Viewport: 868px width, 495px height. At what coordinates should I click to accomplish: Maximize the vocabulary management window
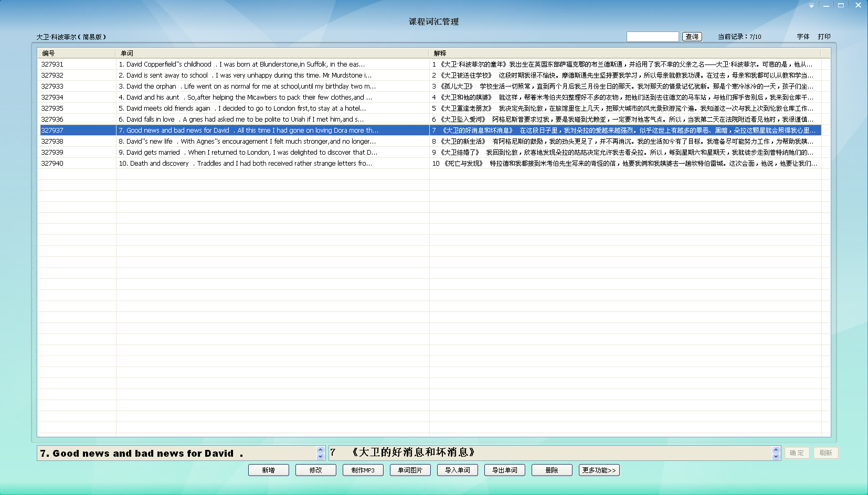point(841,5)
